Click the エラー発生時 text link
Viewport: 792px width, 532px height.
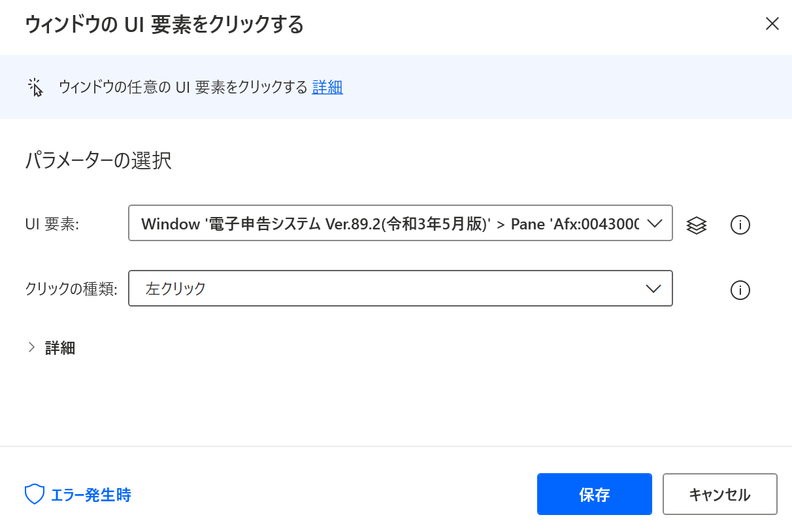tap(91, 495)
